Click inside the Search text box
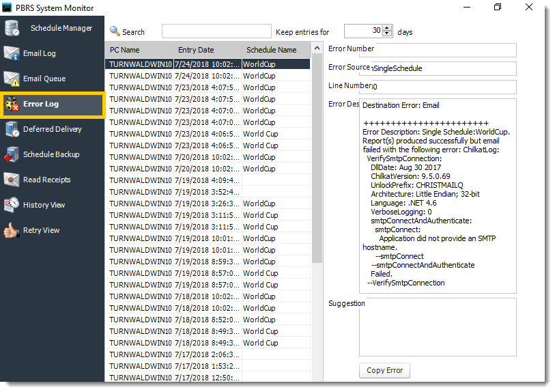555x392 pixels. [x=216, y=31]
